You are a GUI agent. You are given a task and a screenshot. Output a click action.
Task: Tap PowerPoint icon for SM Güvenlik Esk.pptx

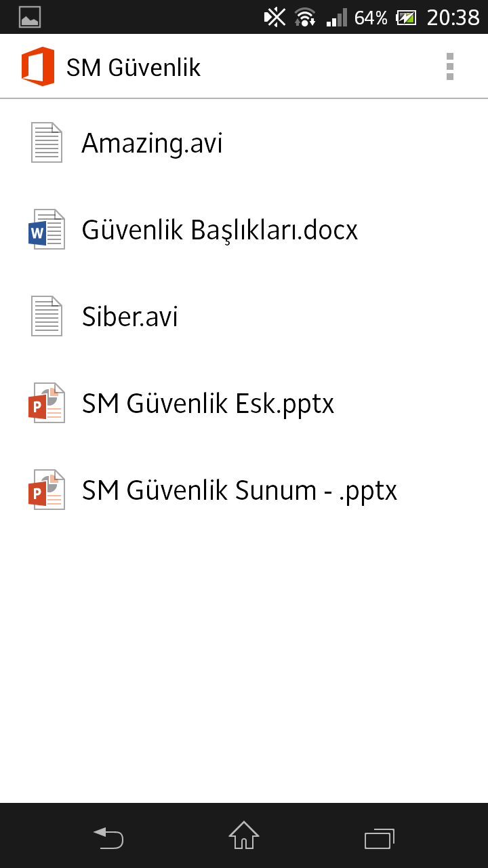(47, 403)
